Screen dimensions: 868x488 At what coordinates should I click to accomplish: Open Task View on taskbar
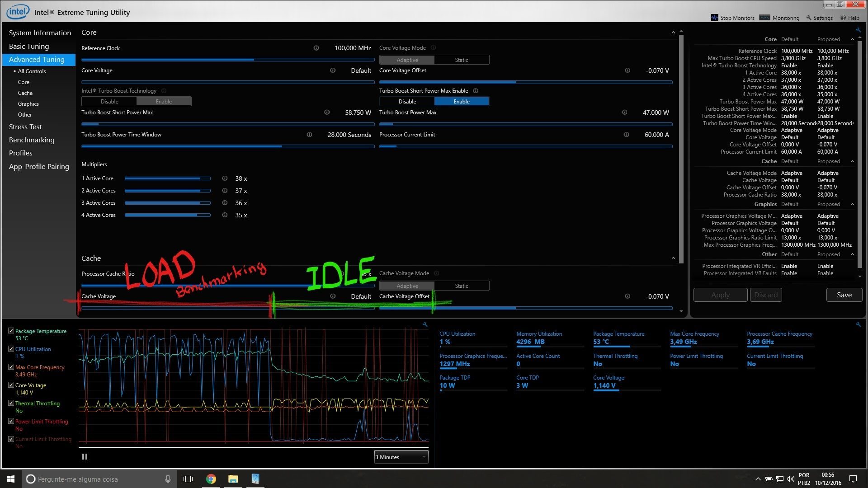point(188,479)
